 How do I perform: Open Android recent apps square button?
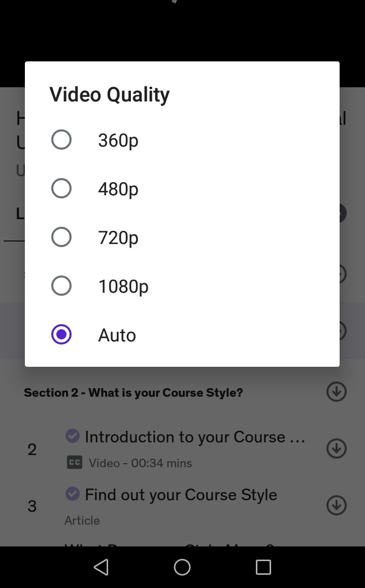[263, 567]
